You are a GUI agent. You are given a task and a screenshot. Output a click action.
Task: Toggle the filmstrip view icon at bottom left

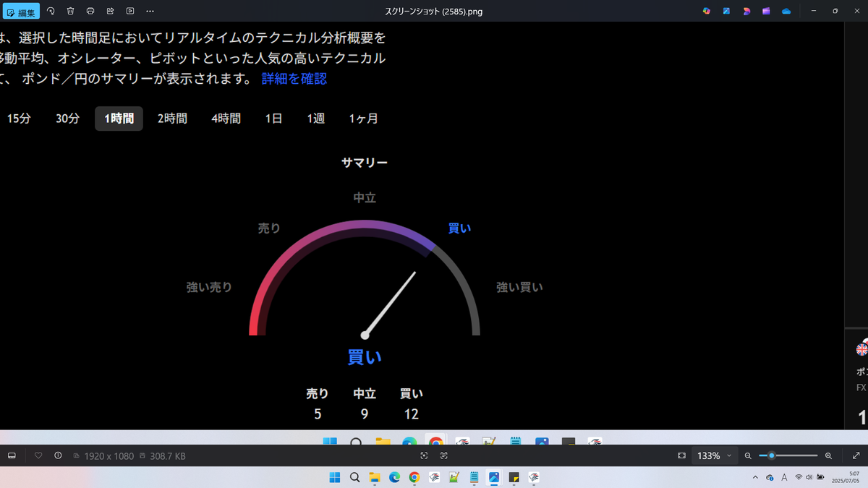[12, 455]
